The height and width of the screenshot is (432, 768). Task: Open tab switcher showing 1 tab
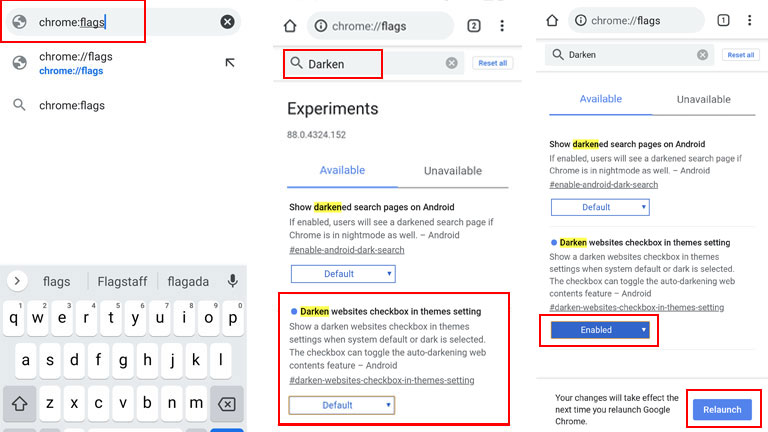pyautogui.click(x=723, y=20)
